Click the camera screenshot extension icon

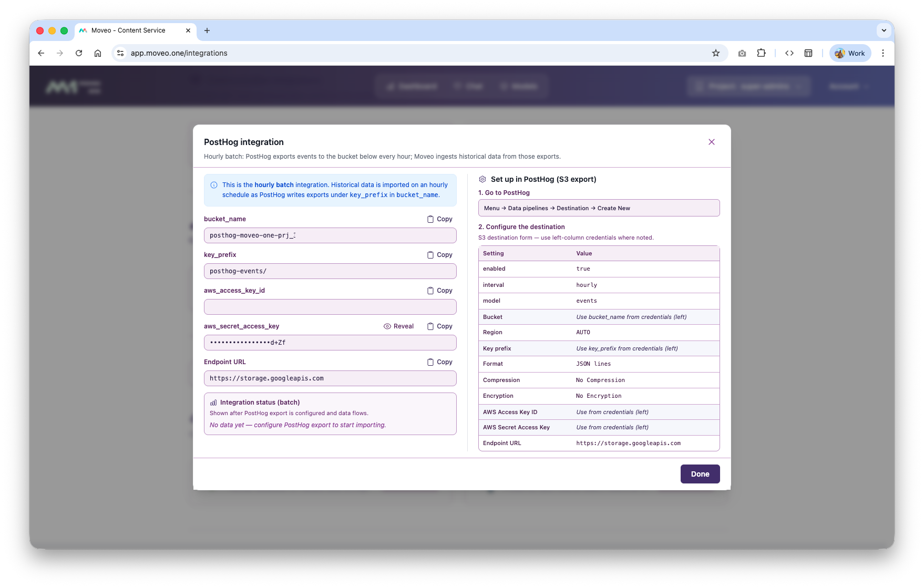pyautogui.click(x=742, y=53)
